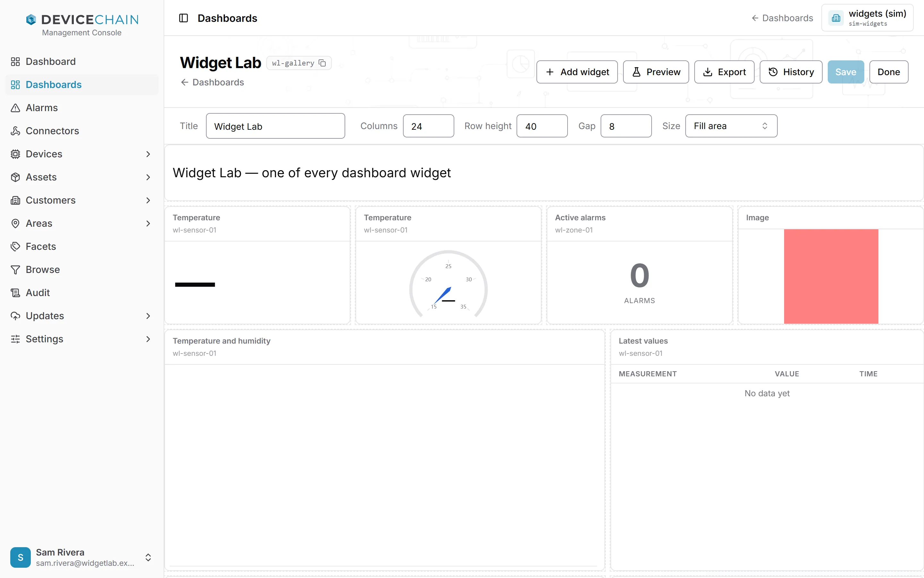924x578 pixels.
Task: Click Done to finish editing
Action: tap(889, 72)
